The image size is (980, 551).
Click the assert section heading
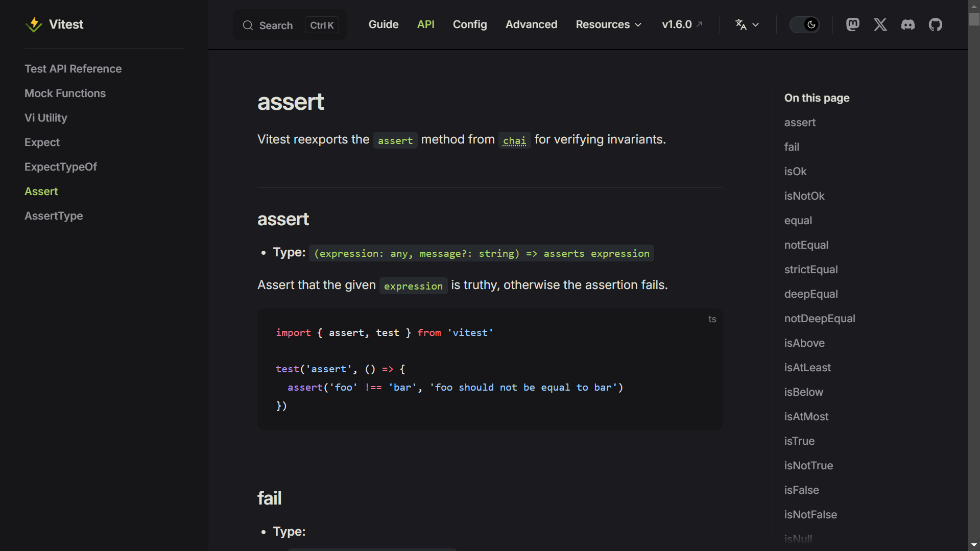(x=283, y=219)
